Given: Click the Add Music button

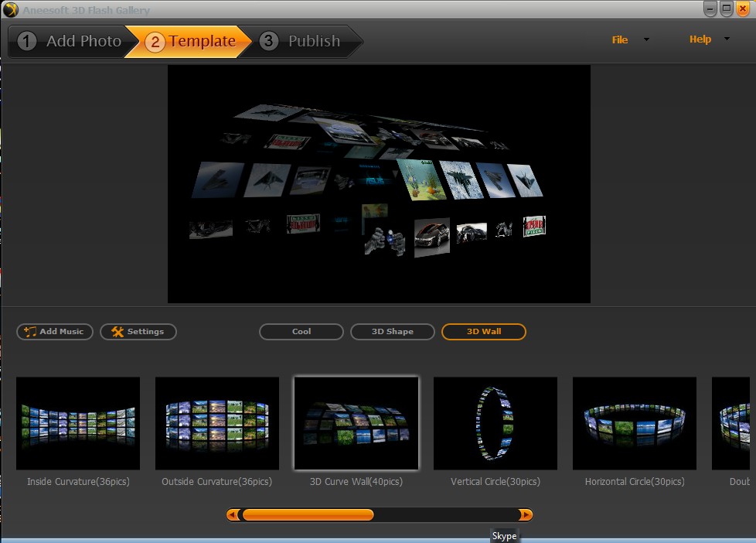Looking at the screenshot, I should click(x=54, y=332).
